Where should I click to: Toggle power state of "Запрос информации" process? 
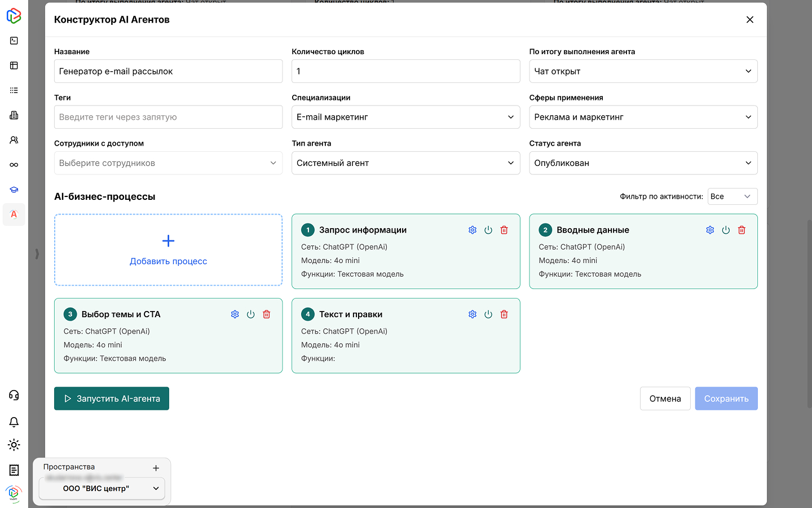(x=488, y=230)
